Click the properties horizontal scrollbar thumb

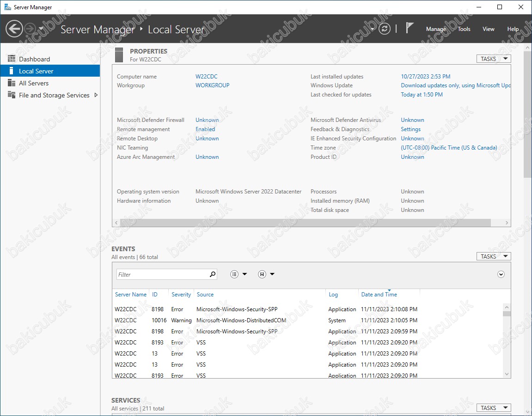[306, 223]
